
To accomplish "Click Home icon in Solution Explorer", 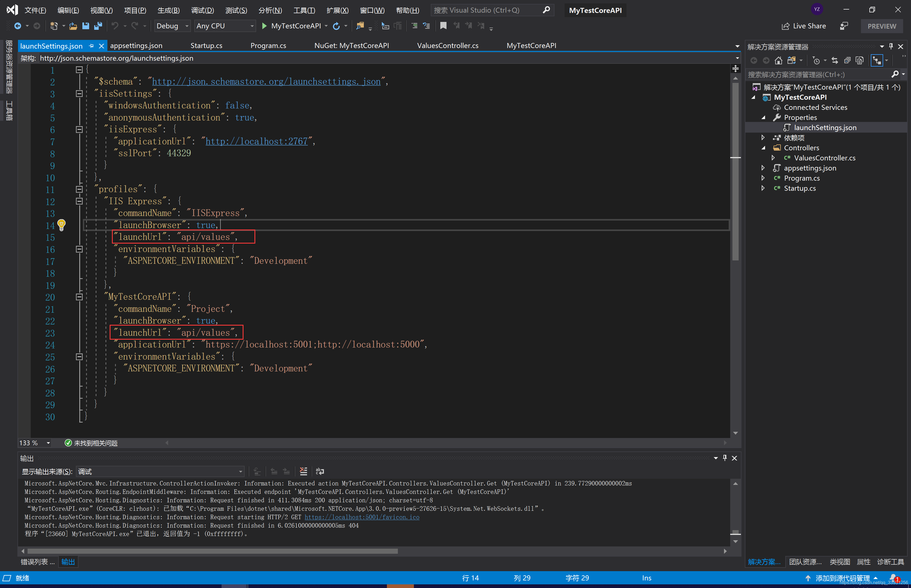I will (778, 61).
